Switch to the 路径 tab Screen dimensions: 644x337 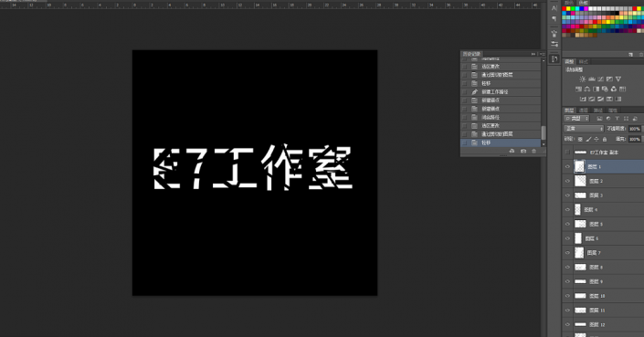(598, 111)
